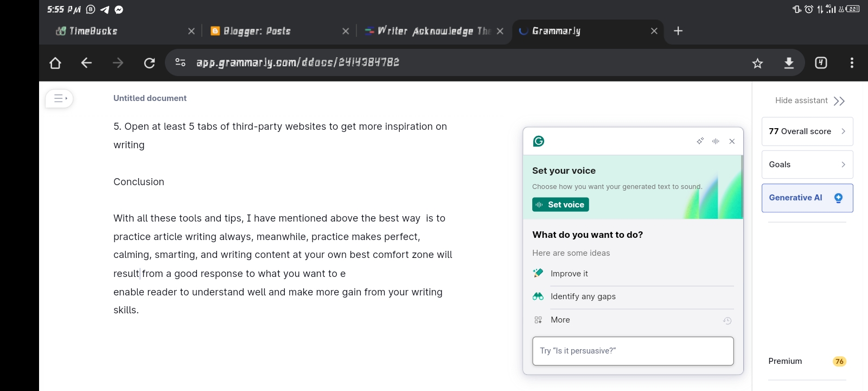Open the browser home page icon
Screen dimensions: 868x391
pos(55,63)
